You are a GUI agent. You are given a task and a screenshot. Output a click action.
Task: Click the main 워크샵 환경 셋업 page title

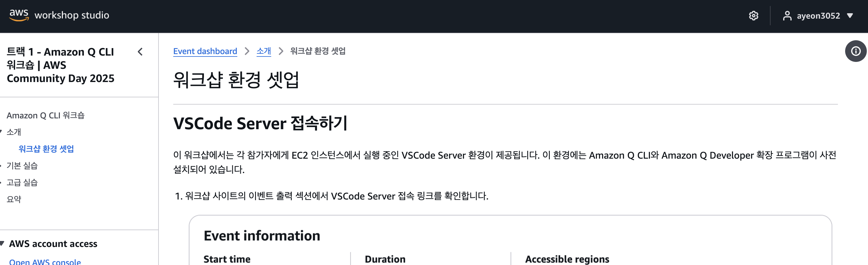(236, 80)
